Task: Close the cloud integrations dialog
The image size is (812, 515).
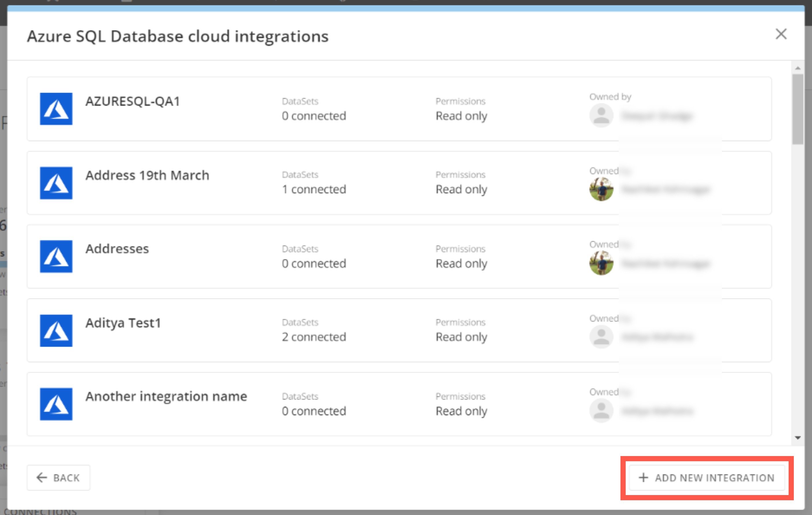Action: point(781,34)
